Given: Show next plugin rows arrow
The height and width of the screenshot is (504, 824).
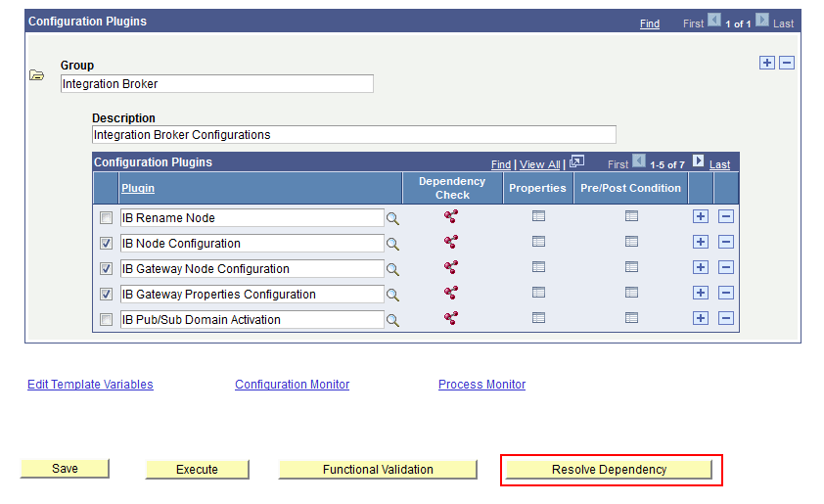Looking at the screenshot, I should coord(698,160).
